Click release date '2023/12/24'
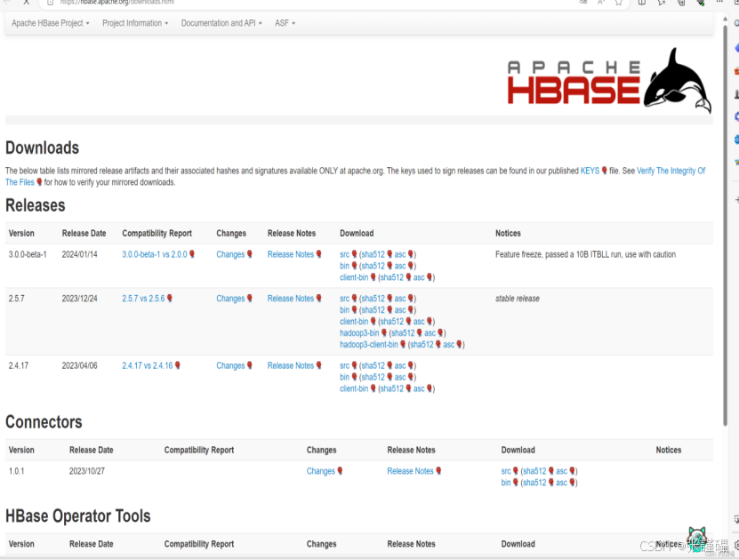The height and width of the screenshot is (560, 739). [80, 299]
